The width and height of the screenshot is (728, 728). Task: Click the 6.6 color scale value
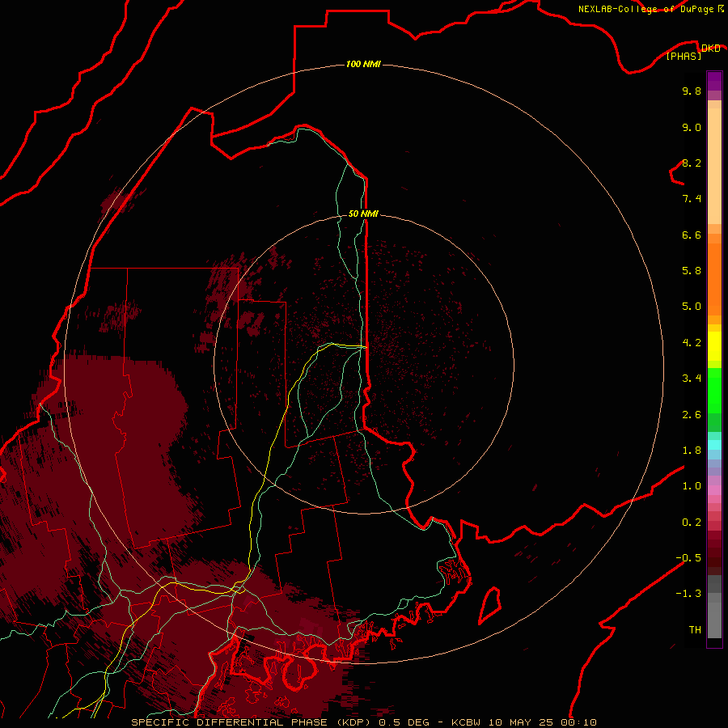click(692, 235)
